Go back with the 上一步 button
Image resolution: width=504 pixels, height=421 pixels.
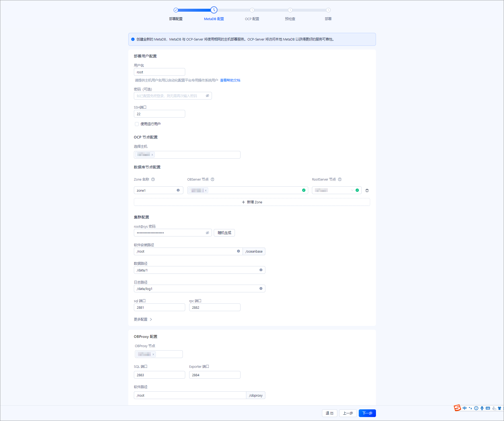tap(348, 413)
